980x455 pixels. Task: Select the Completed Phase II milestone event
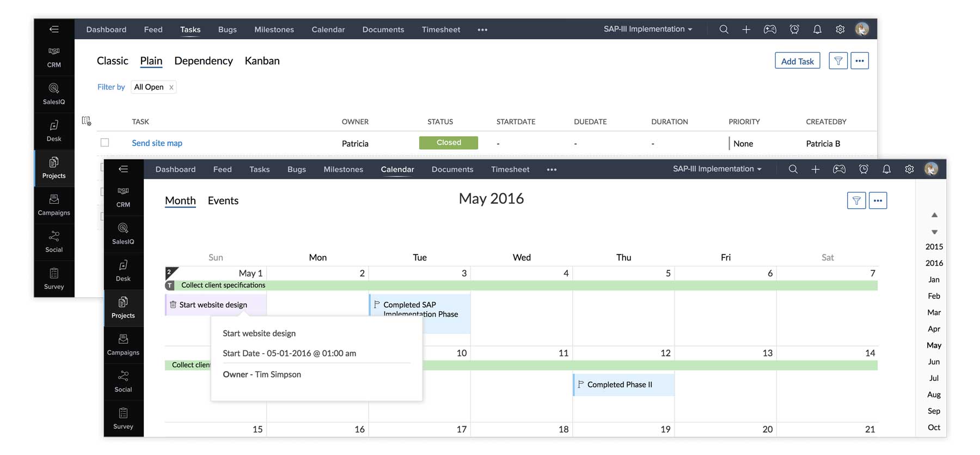click(x=620, y=385)
